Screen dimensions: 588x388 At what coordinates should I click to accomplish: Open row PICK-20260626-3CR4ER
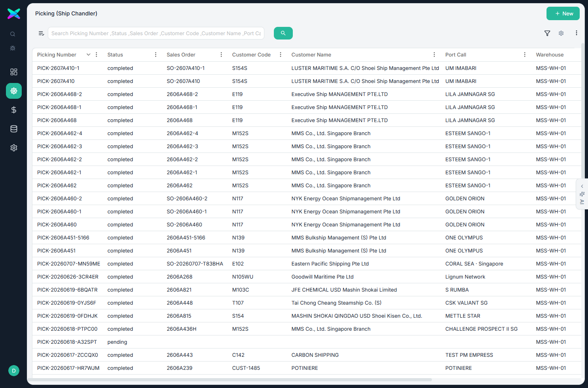click(307, 277)
